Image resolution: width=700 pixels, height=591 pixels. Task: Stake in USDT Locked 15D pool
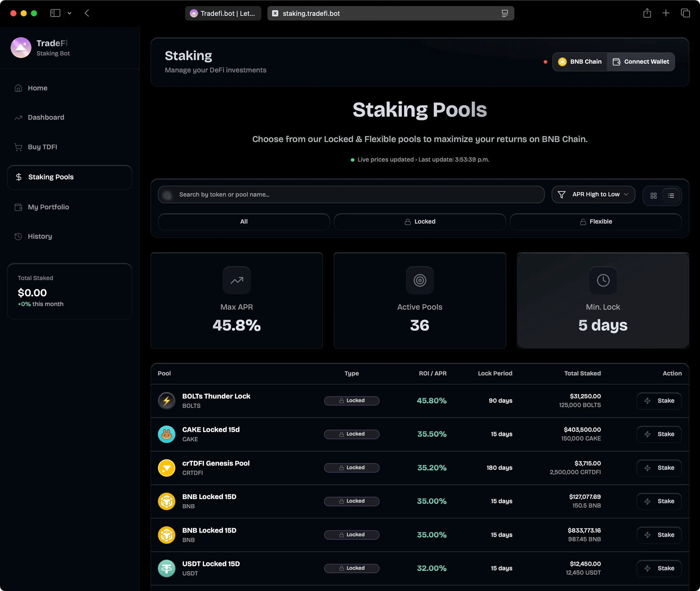click(659, 568)
